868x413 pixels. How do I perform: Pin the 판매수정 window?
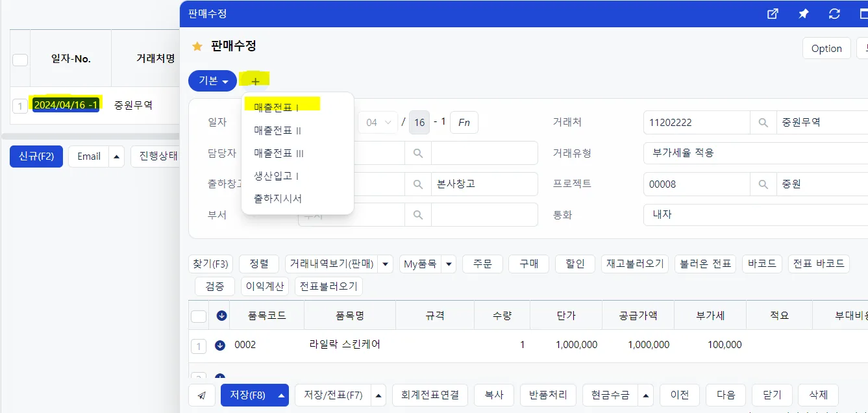[804, 14]
